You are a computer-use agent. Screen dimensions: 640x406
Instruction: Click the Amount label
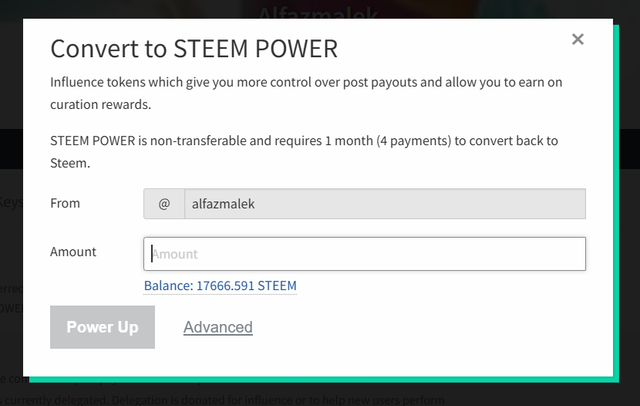point(73,252)
